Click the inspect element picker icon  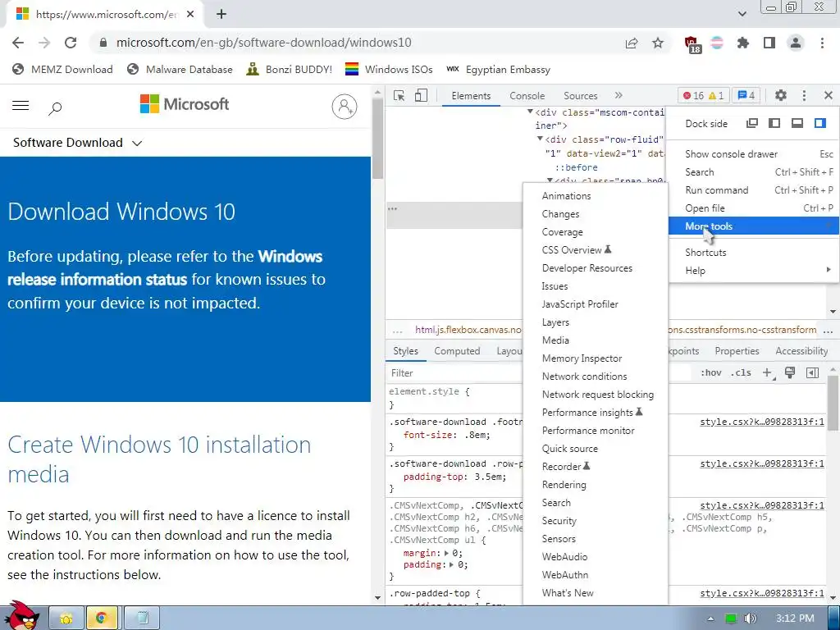pyautogui.click(x=399, y=95)
